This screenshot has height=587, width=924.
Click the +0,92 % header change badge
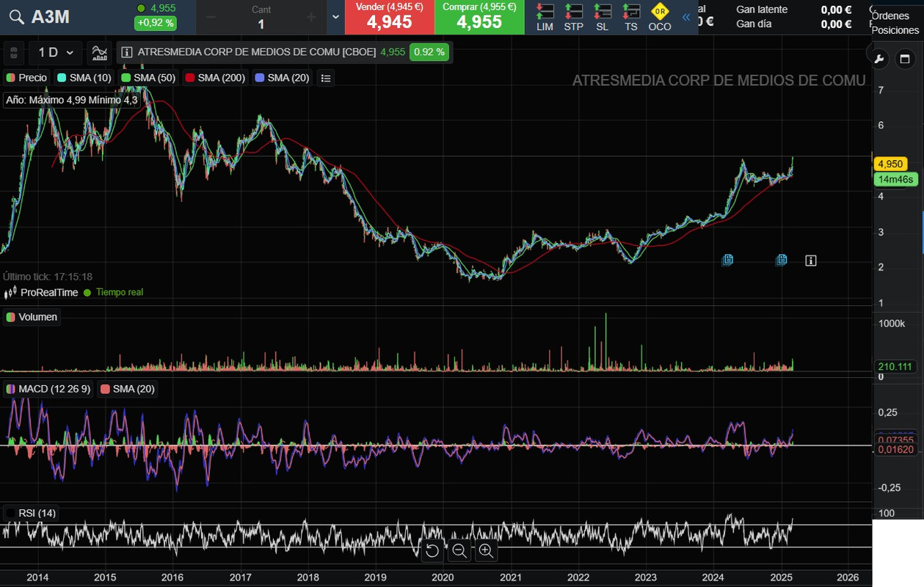[156, 23]
